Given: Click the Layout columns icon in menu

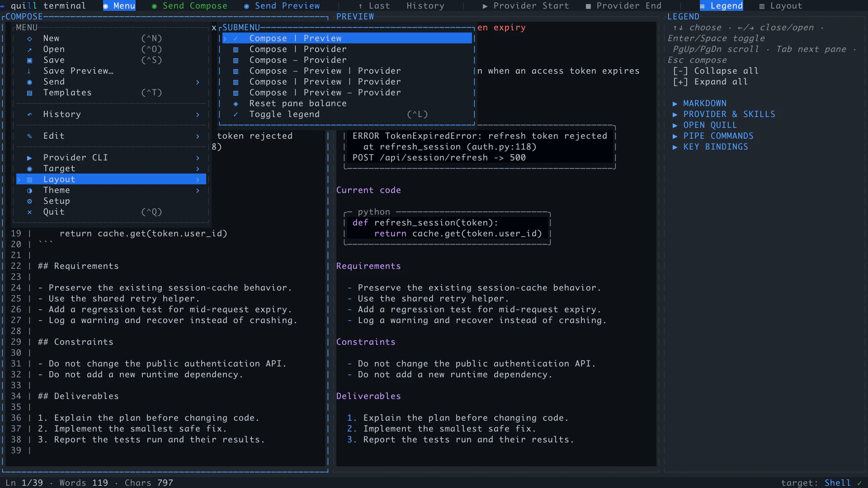Looking at the screenshot, I should pyautogui.click(x=29, y=179).
